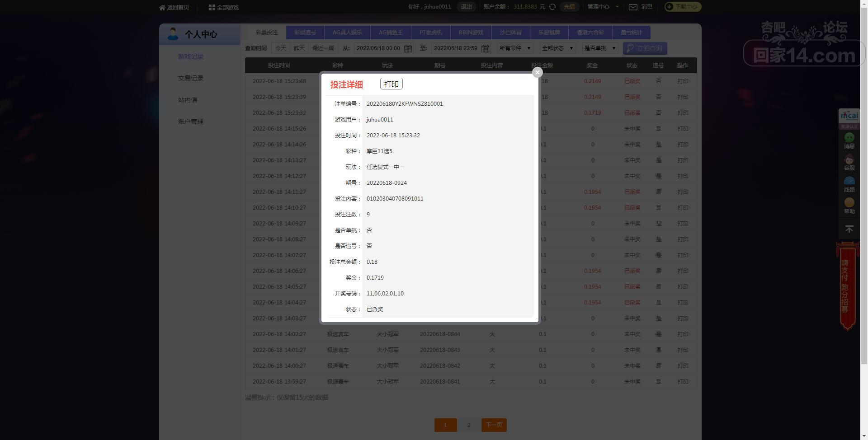The width and height of the screenshot is (868, 440).
Task: Open calendar picker for start date
Action: [408, 48]
